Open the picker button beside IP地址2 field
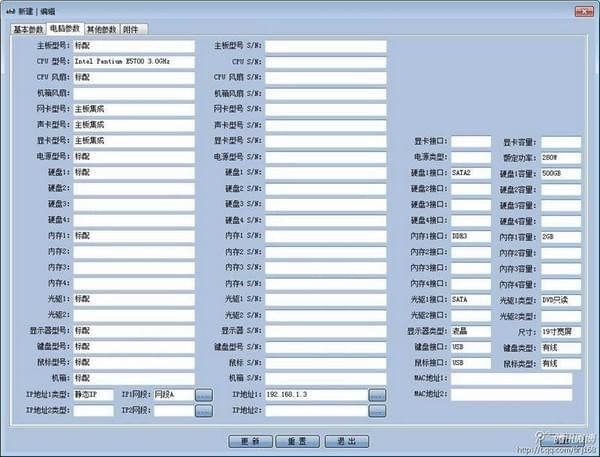The image size is (600, 457). (377, 411)
